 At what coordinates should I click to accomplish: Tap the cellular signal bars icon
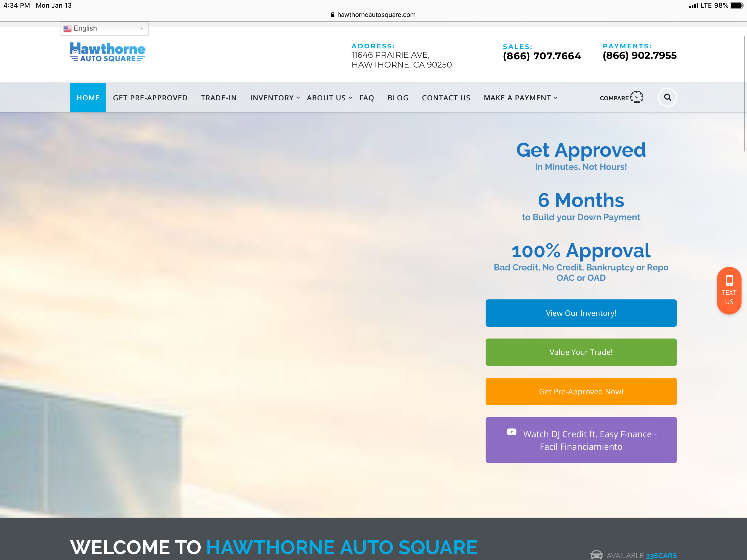[x=694, y=5]
